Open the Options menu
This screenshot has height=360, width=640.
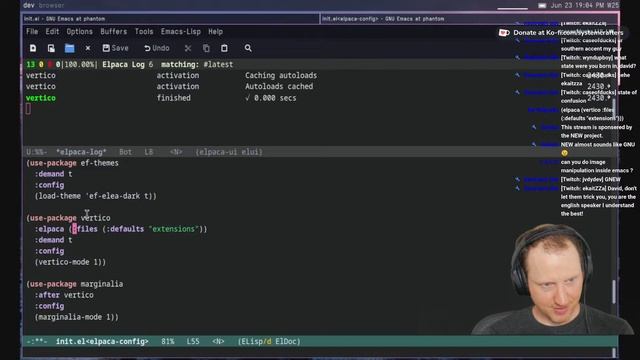coord(79,31)
